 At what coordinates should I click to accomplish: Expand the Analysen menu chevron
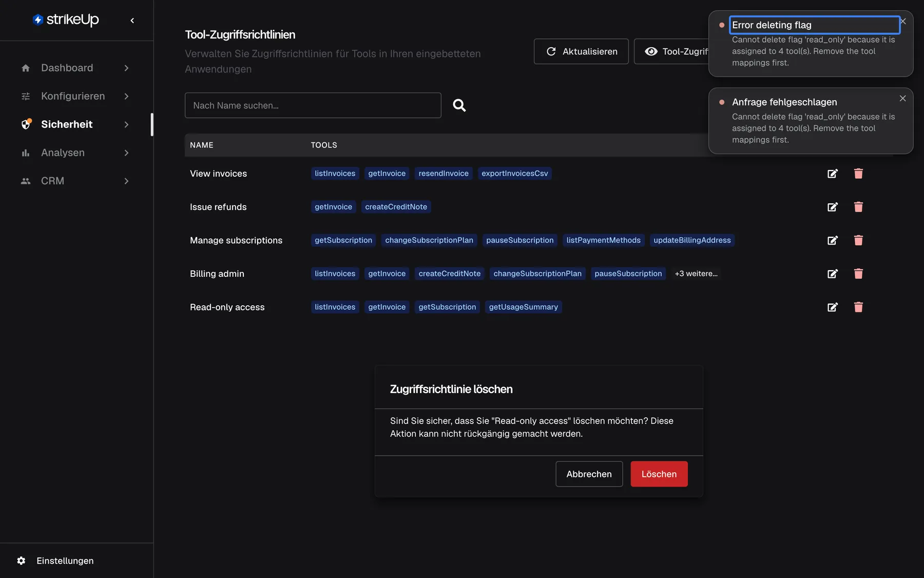pyautogui.click(x=126, y=153)
